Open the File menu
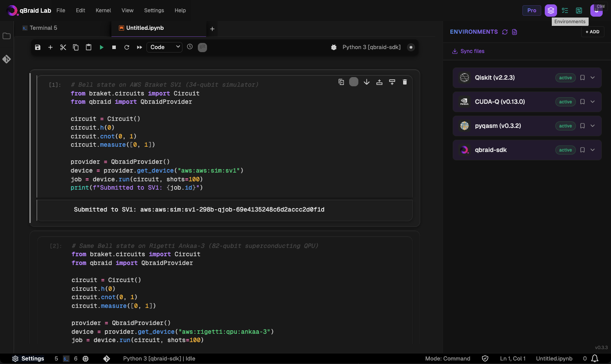The height and width of the screenshot is (364, 611). pos(61,10)
